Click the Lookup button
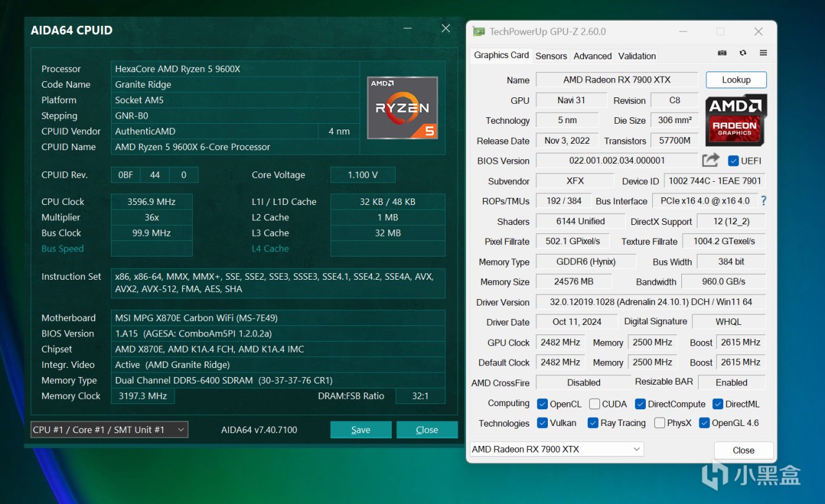 pyautogui.click(x=736, y=80)
